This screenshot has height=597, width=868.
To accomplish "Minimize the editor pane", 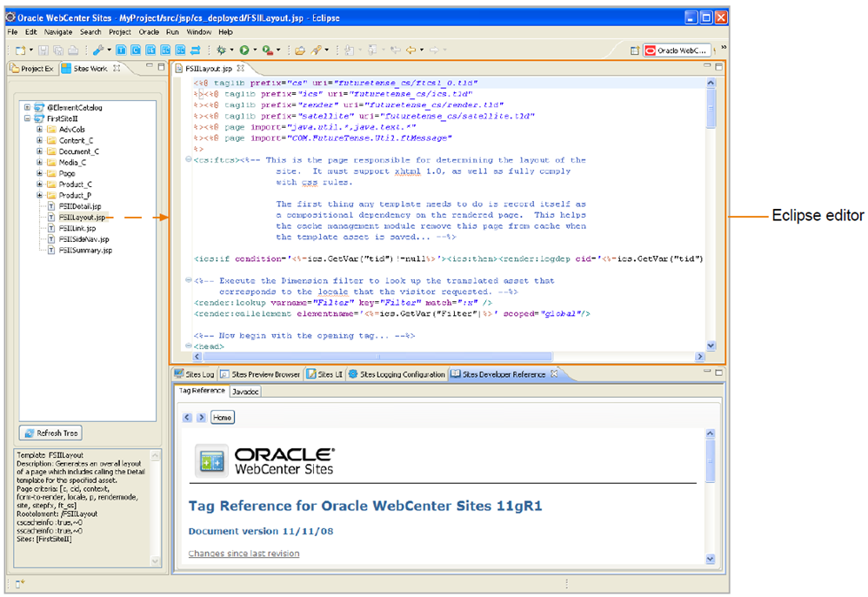I will (707, 66).
